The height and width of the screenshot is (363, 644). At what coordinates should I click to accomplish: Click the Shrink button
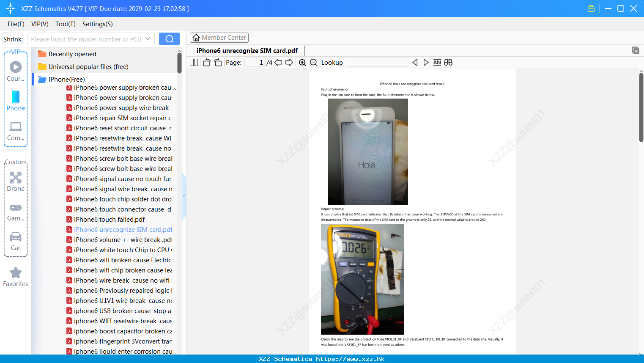[x=13, y=39]
